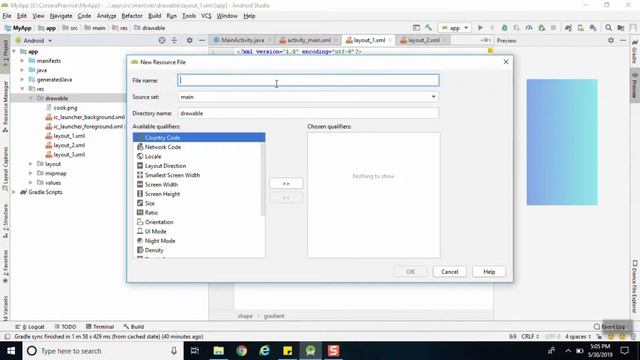
Task: Click the Project panel gear settings icon
Action: coord(189,40)
